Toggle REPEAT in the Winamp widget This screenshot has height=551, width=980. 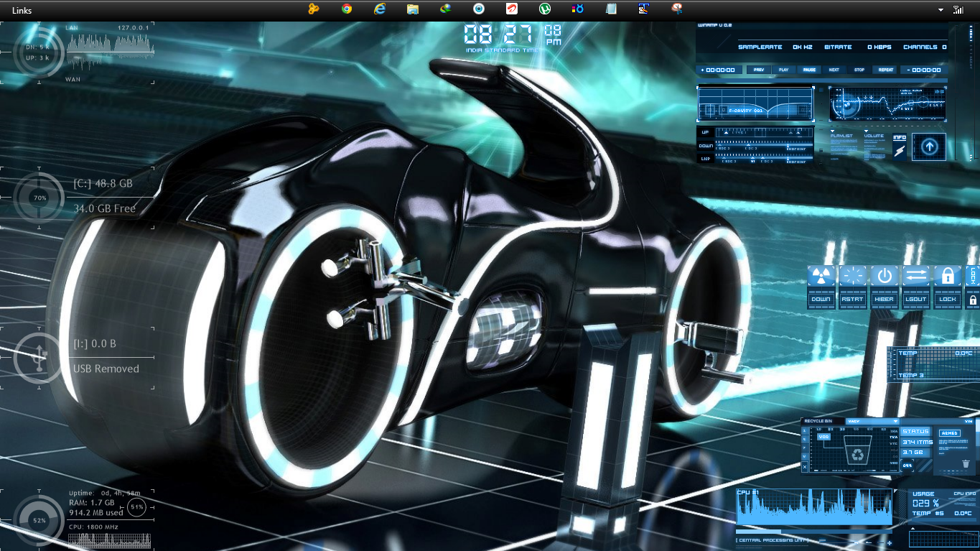pos(885,70)
